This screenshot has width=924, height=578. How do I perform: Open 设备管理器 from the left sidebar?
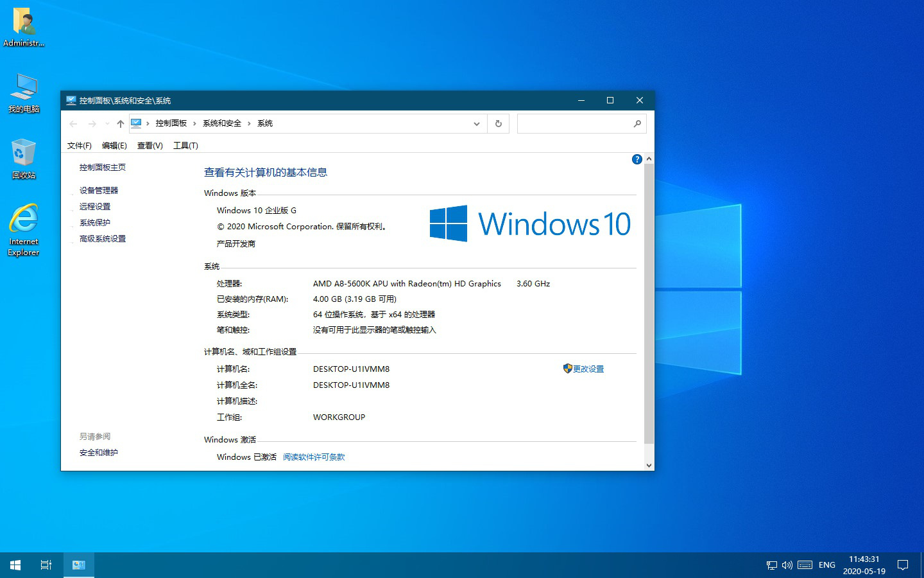tap(99, 191)
